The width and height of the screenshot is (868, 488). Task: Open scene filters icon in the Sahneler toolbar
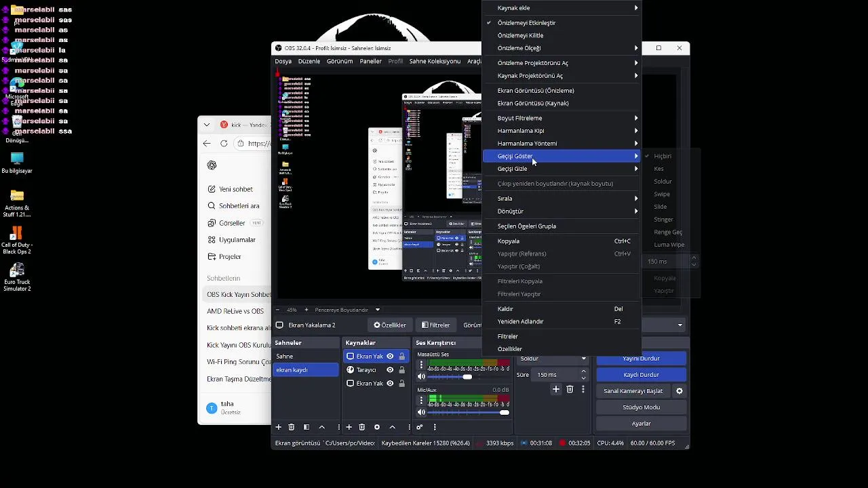click(x=307, y=427)
